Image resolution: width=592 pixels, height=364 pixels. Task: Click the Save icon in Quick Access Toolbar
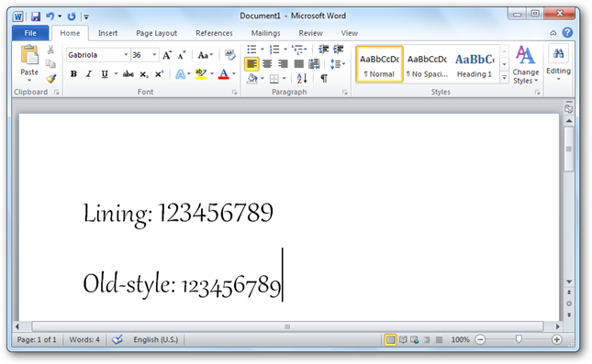point(36,17)
